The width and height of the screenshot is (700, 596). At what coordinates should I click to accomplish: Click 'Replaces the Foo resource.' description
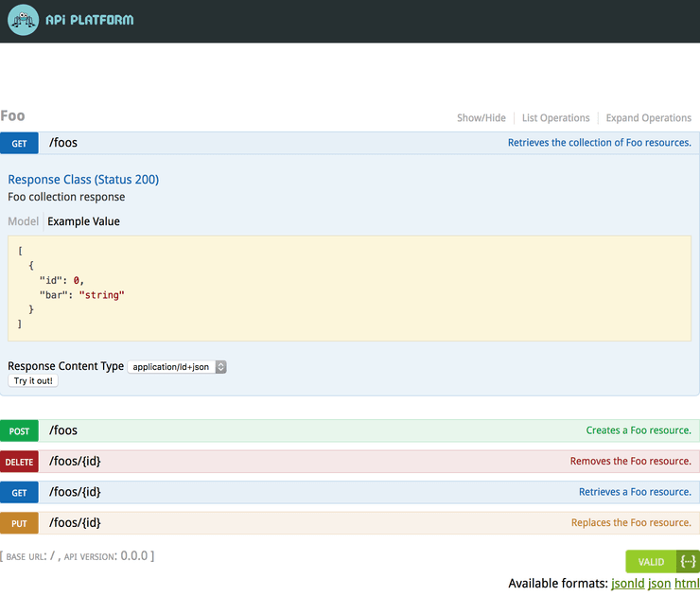click(x=631, y=523)
